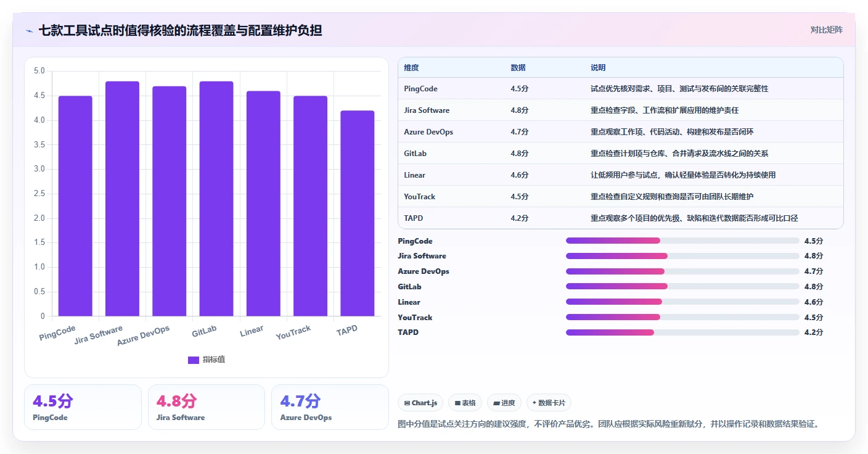Click the footnote starting 图中分值是试点
The image size is (868, 454).
coord(608,424)
